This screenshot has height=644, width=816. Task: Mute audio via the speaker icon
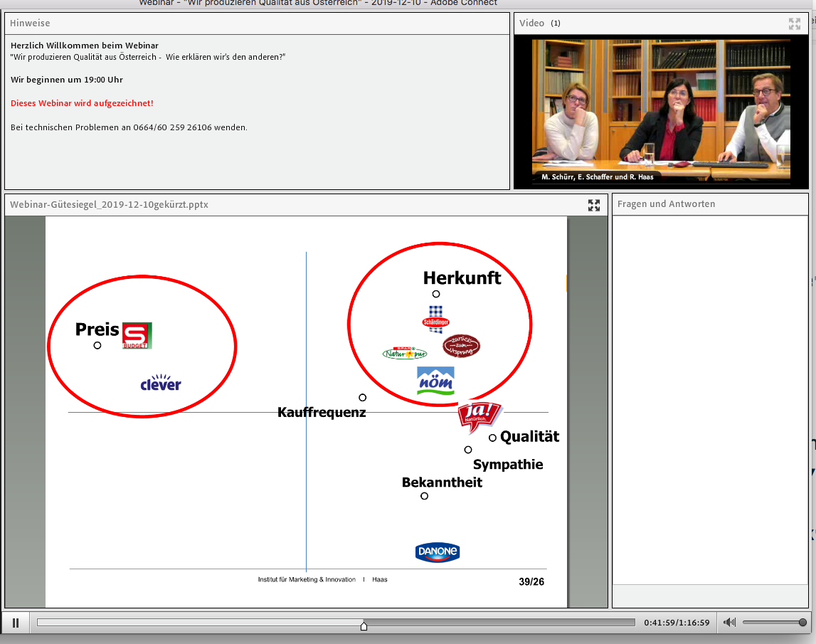point(729,623)
